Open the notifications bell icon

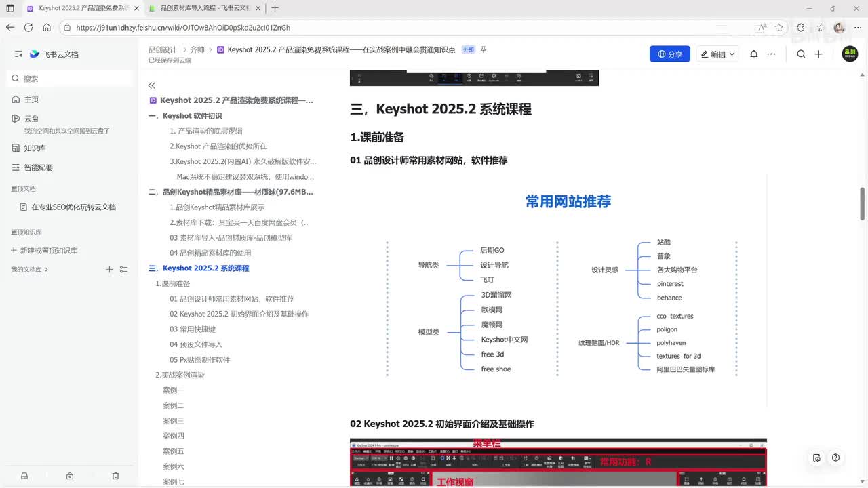[x=753, y=54]
